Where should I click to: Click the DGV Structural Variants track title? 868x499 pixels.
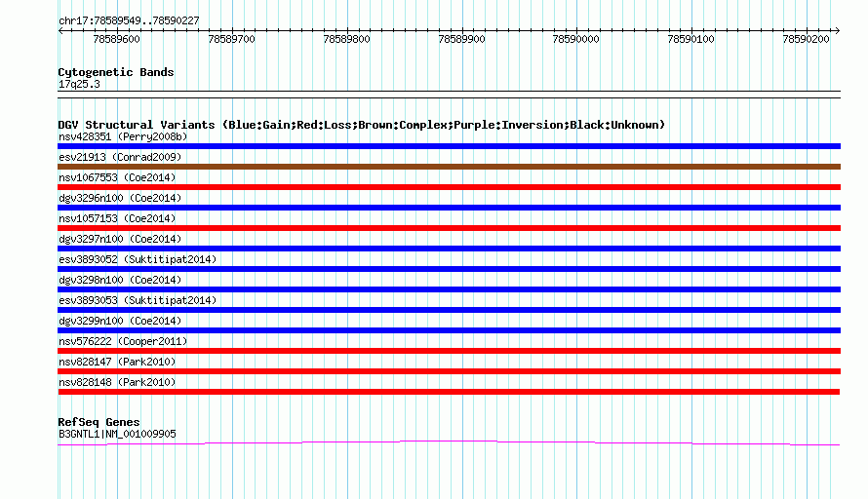(362, 125)
